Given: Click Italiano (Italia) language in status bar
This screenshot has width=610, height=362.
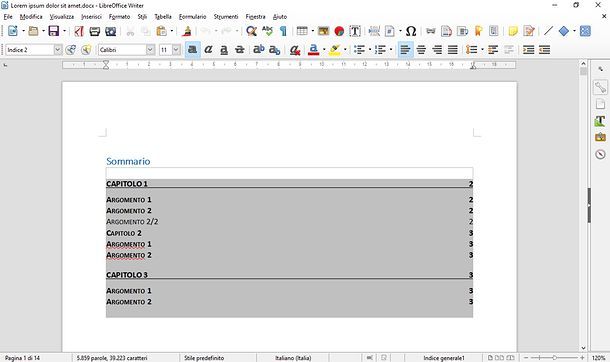Looking at the screenshot, I should (293, 358).
